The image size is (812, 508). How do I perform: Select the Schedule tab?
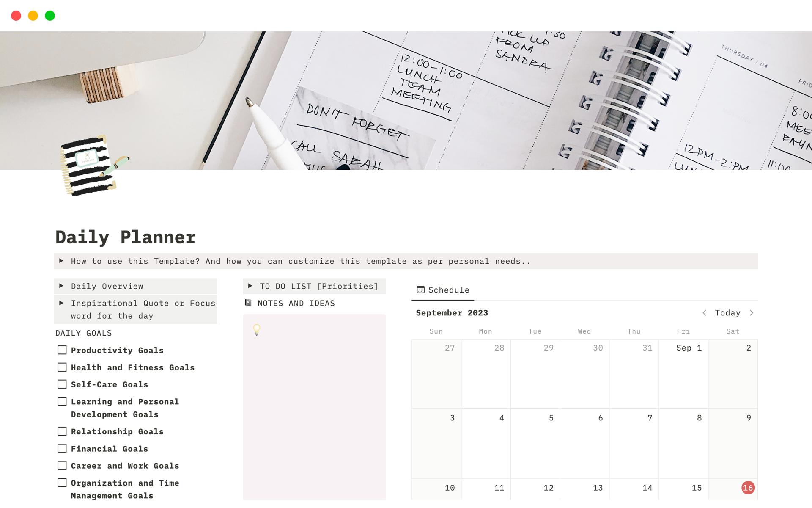(x=442, y=289)
